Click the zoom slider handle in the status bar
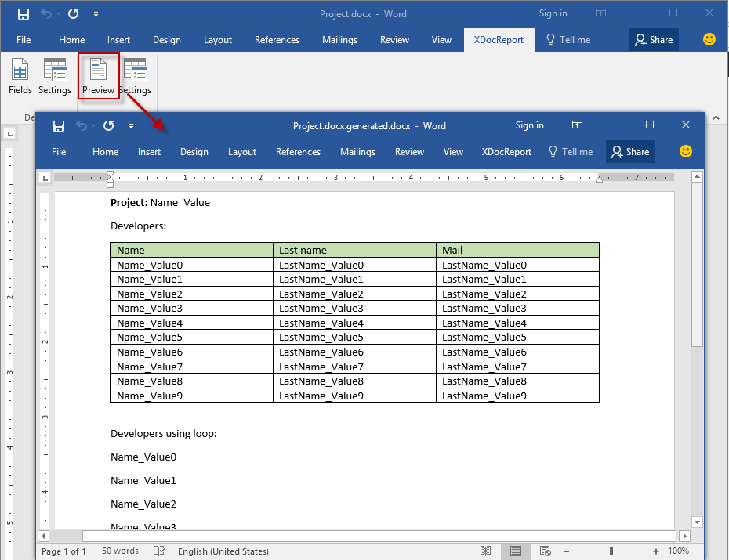 [x=611, y=551]
